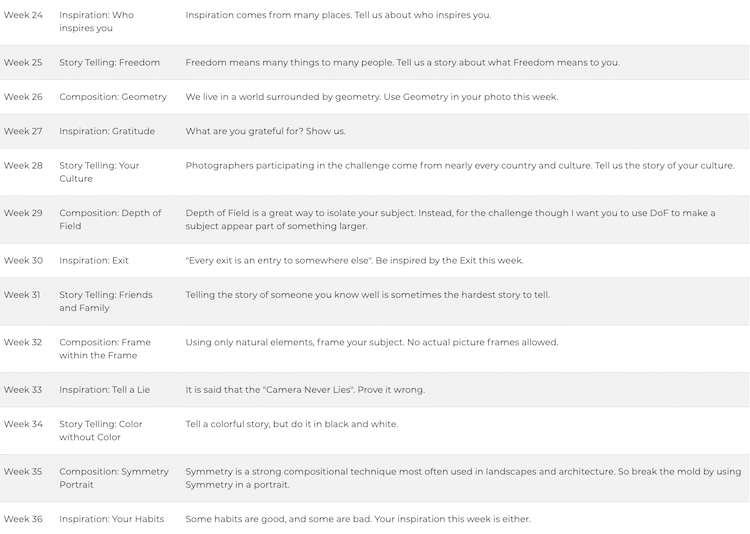Select 'Tell a colorful story' description text
This screenshot has width=750, height=534.
click(x=291, y=424)
